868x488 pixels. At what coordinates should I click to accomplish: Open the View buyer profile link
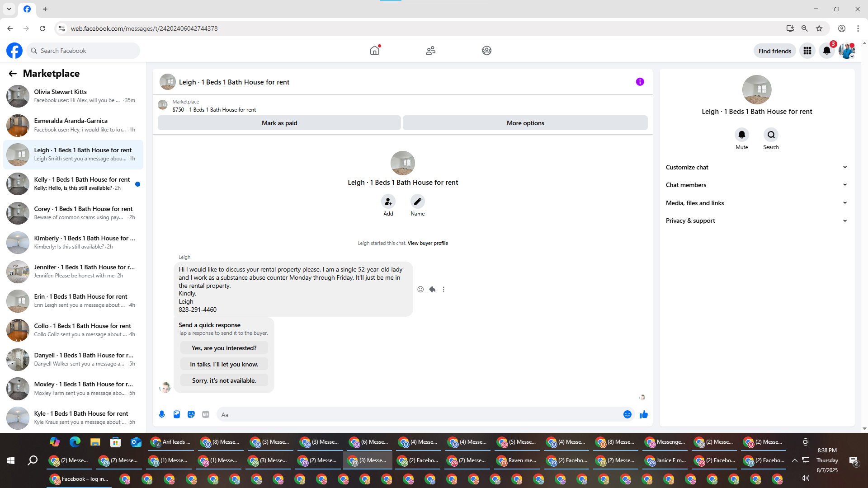tap(428, 243)
